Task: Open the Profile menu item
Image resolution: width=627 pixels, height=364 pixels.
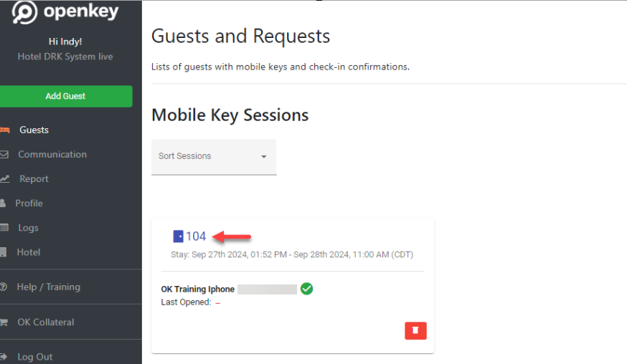Action: click(x=29, y=203)
